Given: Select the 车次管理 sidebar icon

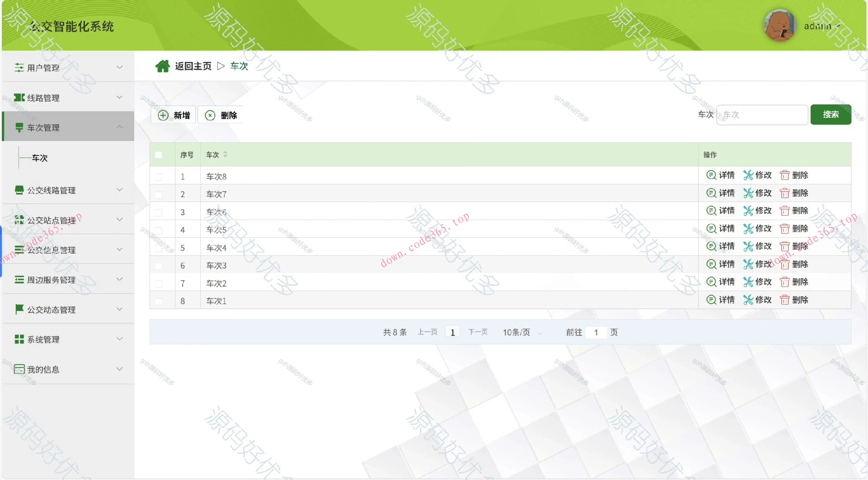Looking at the screenshot, I should [19, 127].
